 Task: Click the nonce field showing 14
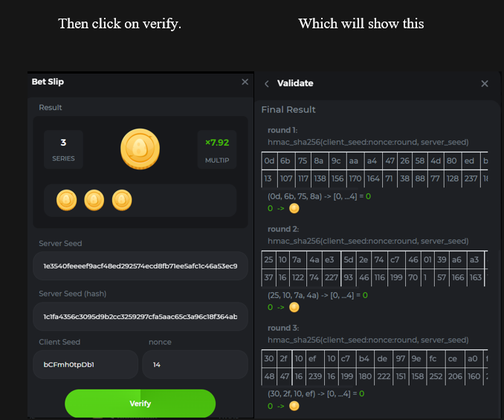pos(195,365)
